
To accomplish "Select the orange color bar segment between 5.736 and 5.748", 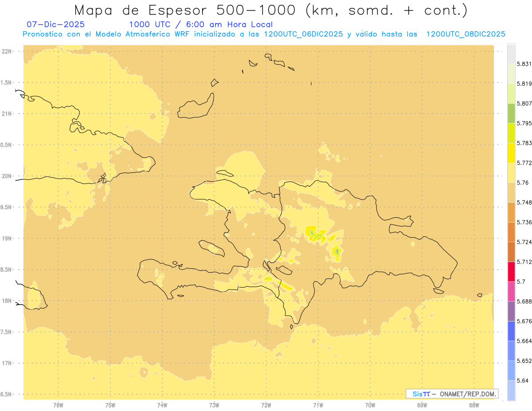I will (511, 212).
